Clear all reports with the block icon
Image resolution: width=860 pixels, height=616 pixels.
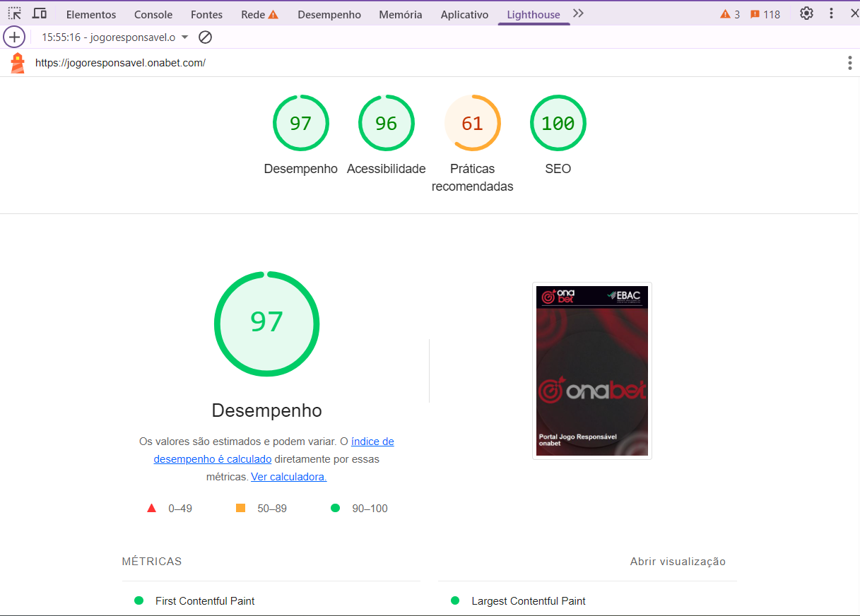coord(205,37)
